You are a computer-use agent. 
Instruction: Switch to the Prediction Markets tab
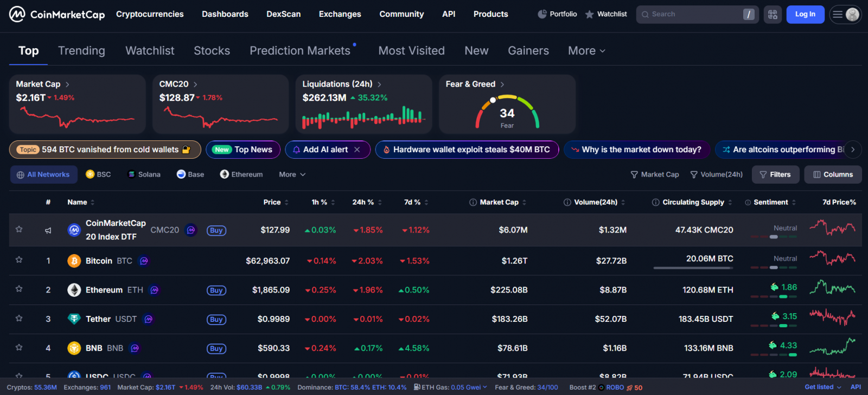point(300,51)
